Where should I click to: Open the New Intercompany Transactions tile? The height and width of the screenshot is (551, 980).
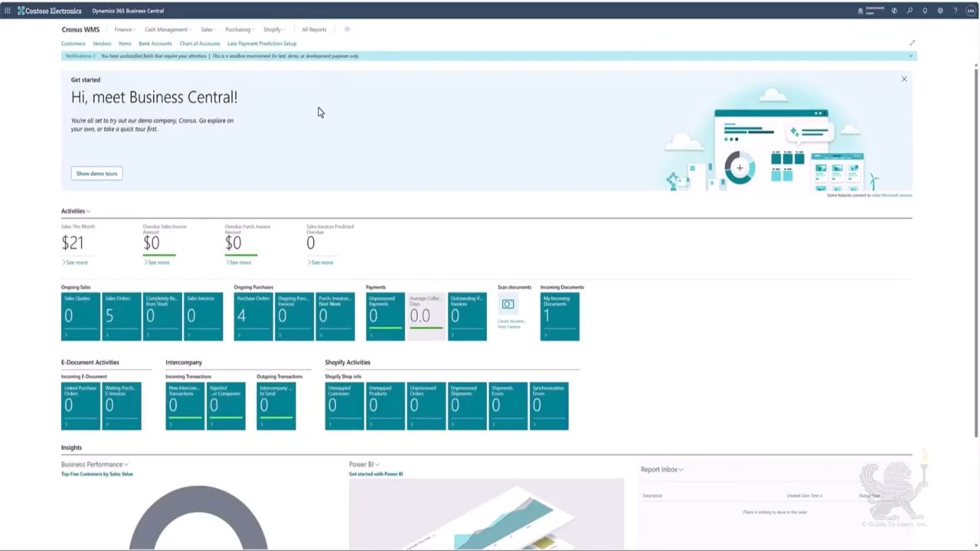click(185, 406)
